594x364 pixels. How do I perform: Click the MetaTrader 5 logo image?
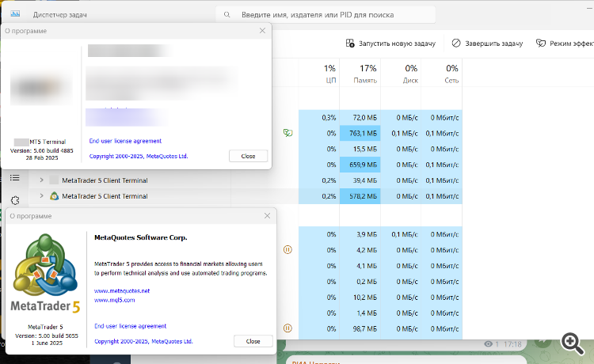45,274
